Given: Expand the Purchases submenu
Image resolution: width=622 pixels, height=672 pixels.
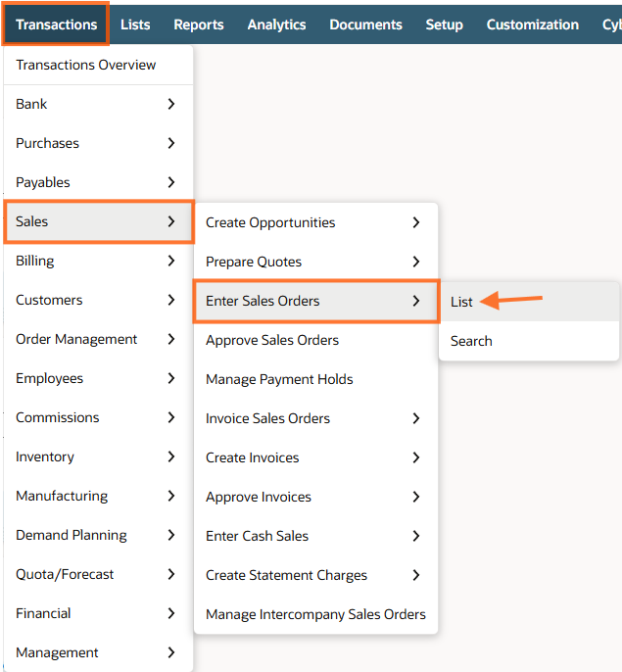Looking at the screenshot, I should click(x=96, y=143).
